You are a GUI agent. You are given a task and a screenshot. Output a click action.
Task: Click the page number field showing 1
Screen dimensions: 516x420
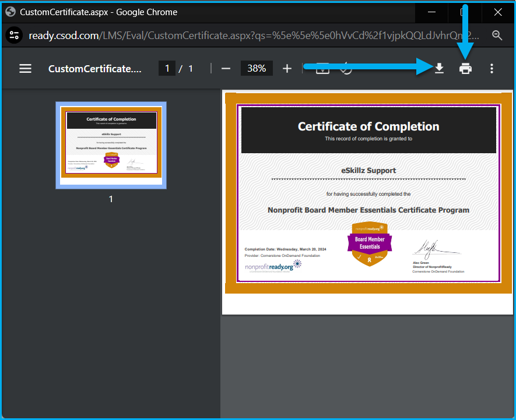167,68
